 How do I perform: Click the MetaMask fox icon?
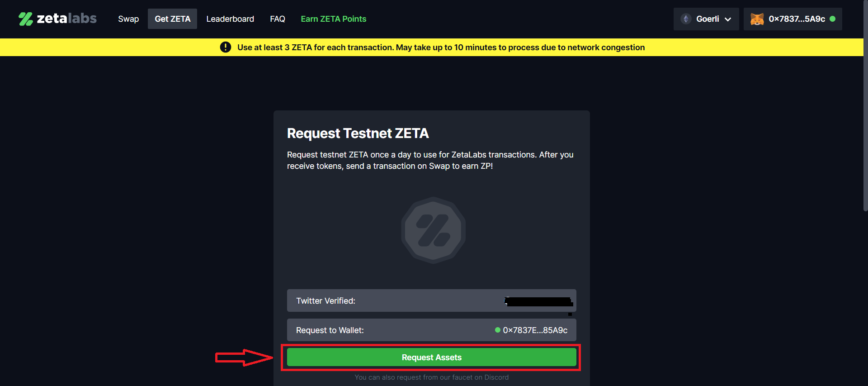point(757,19)
